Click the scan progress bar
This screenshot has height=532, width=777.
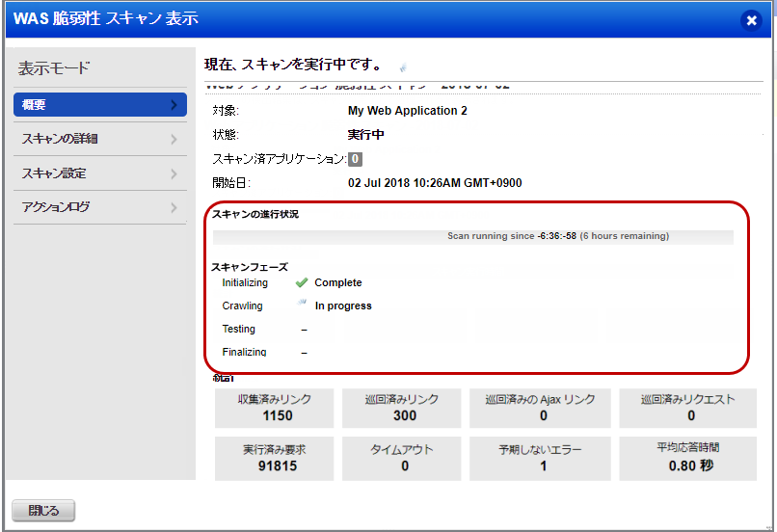tap(472, 236)
